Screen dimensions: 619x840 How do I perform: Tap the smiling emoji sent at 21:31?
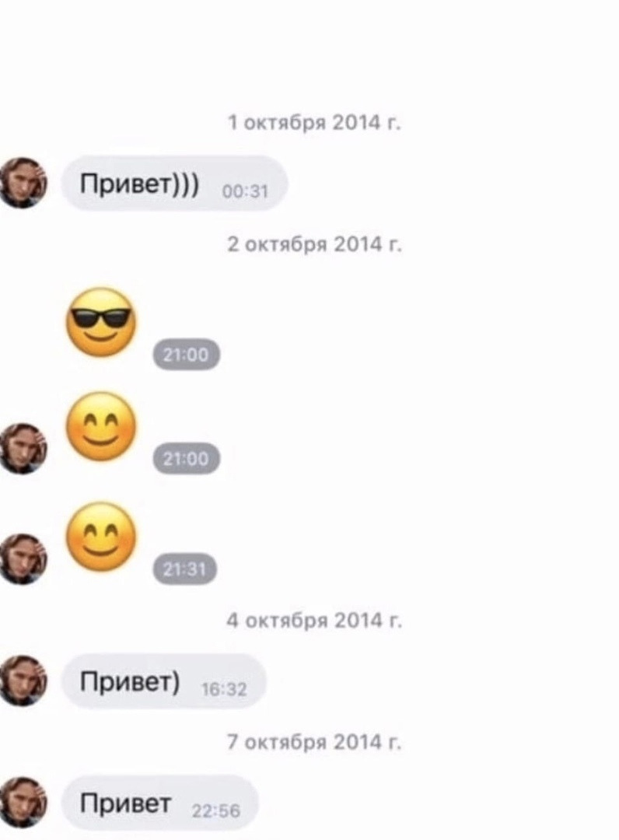coord(101,536)
